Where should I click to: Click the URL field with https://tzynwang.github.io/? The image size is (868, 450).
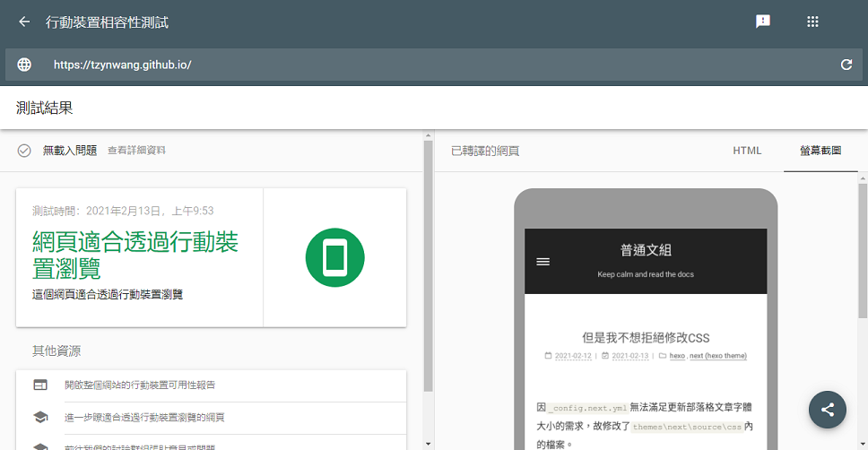(x=434, y=65)
